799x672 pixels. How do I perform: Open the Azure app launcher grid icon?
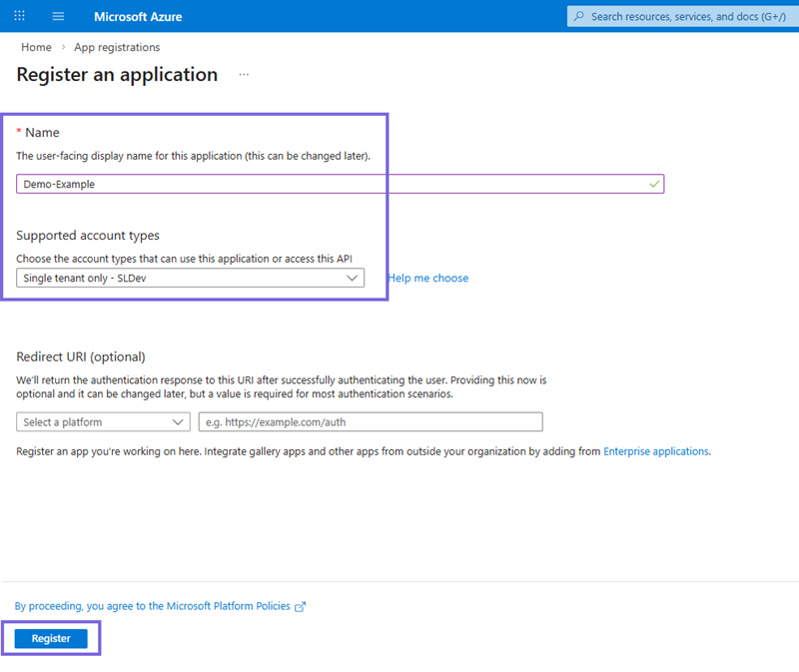pyautogui.click(x=18, y=15)
